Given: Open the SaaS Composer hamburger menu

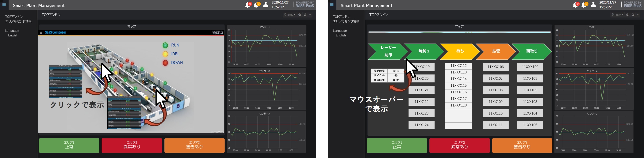Looking at the screenshot, I should click(x=41, y=32).
